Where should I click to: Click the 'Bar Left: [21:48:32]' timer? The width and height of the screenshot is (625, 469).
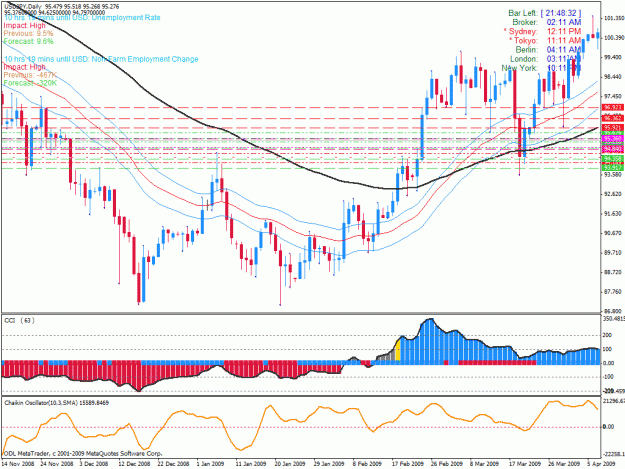[x=544, y=13]
